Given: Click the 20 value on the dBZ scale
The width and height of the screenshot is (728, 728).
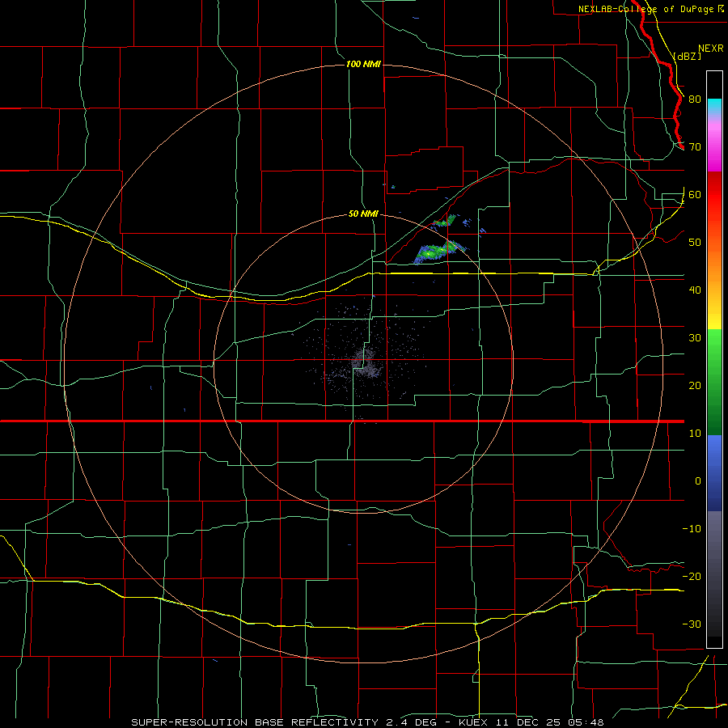Looking at the screenshot, I should click(x=695, y=386).
